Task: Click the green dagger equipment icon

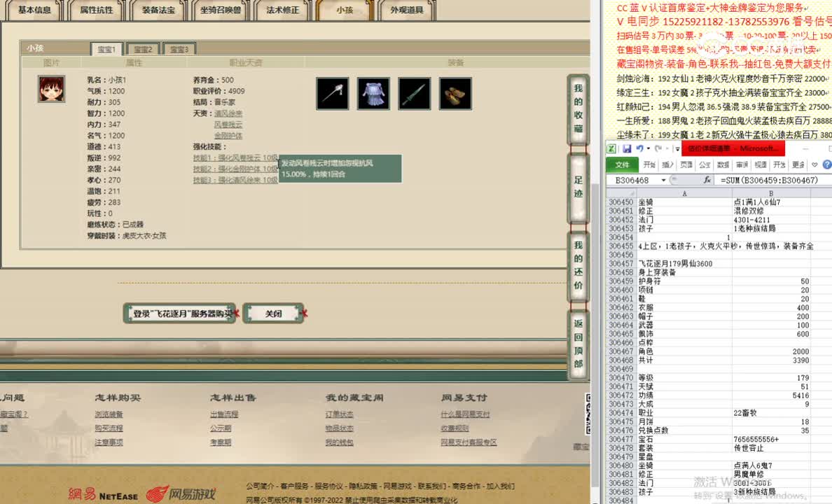Action: point(414,92)
